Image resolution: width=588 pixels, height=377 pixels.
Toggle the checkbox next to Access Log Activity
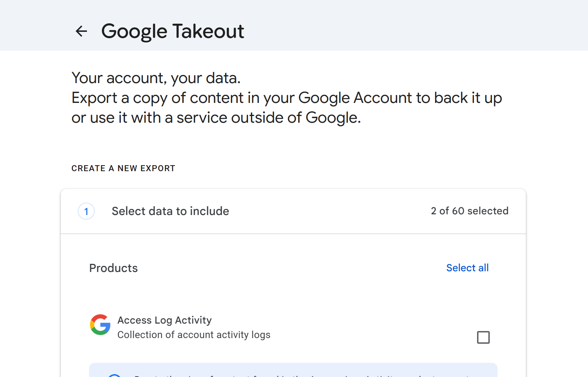tap(483, 337)
